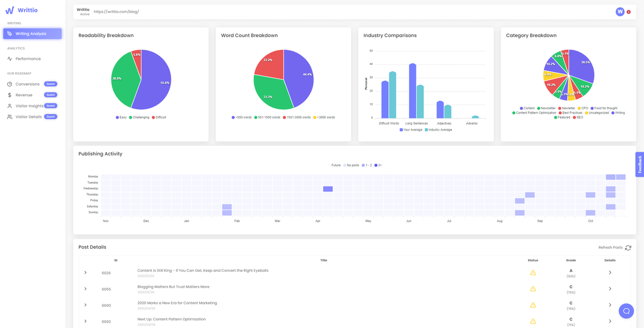Image resolution: width=644 pixels, height=328 pixels.
Task: Click the red notification badge
Action: [628, 11]
